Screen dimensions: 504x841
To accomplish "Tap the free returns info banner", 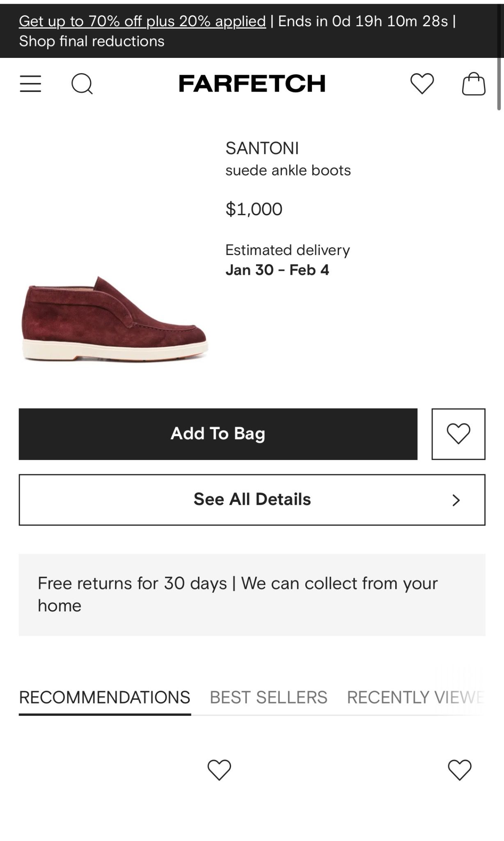I will pyautogui.click(x=252, y=595).
